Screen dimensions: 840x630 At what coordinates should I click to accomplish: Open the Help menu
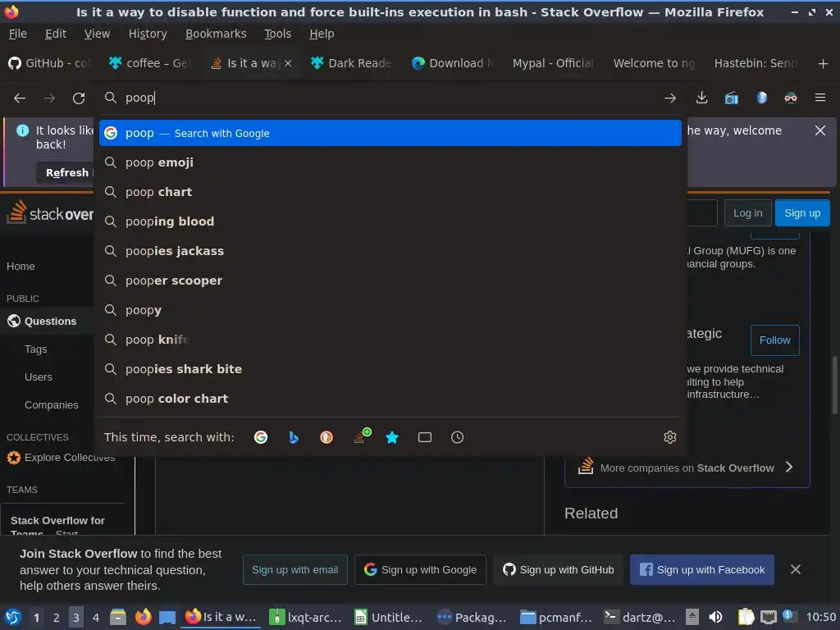(322, 34)
